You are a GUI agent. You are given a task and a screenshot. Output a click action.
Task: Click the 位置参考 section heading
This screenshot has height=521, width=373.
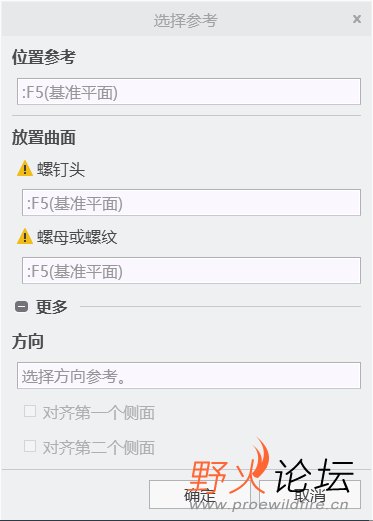(44, 57)
